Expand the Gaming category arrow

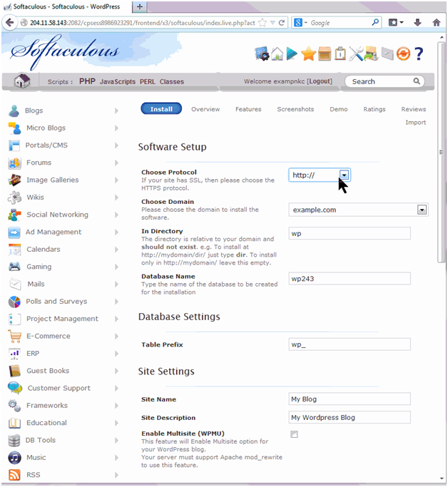tap(116, 267)
